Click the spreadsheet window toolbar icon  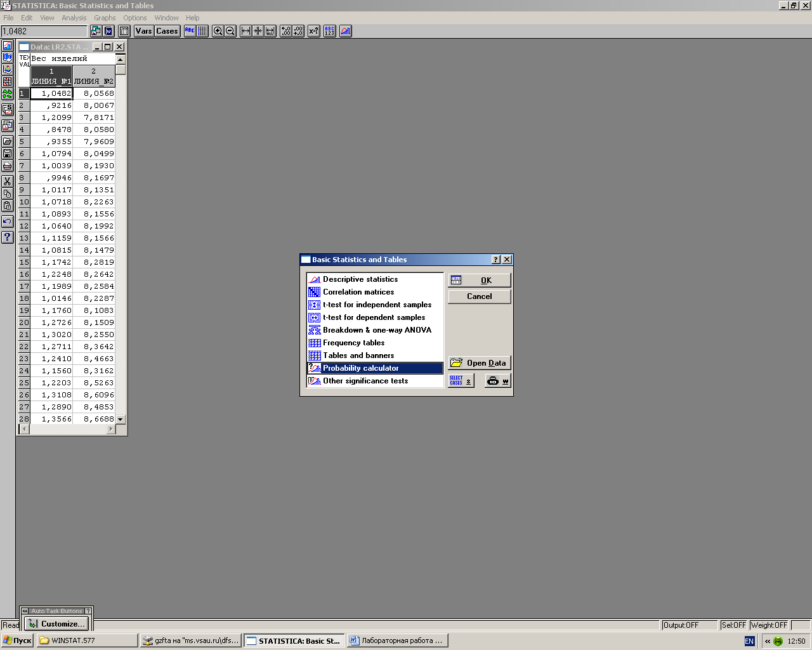point(124,31)
